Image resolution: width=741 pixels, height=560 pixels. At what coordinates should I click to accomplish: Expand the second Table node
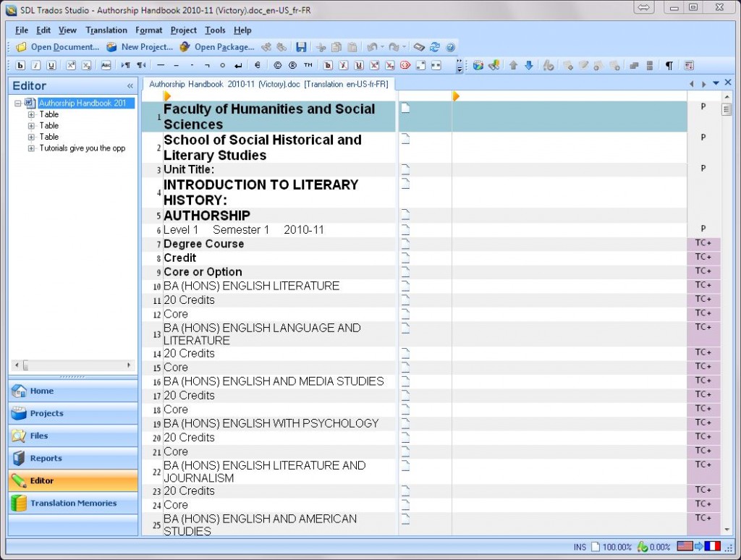(31, 126)
